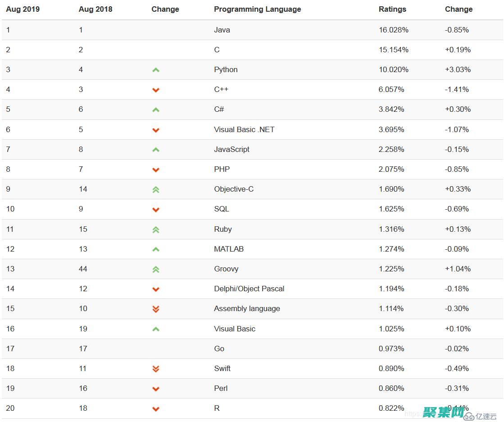Viewport: 504px width, 422px height.
Task: Click the red down arrow beside C++
Action: [156, 90]
